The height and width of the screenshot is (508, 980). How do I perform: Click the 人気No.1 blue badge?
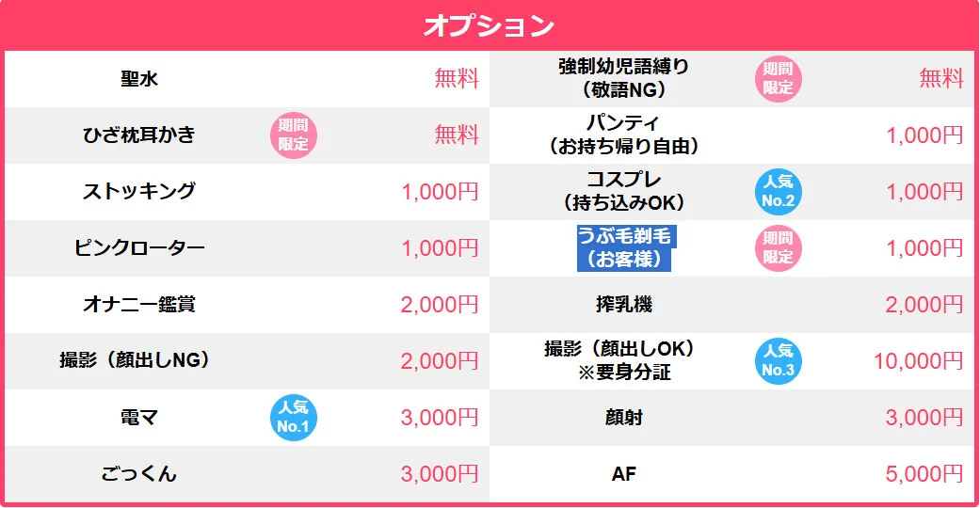pos(293,418)
